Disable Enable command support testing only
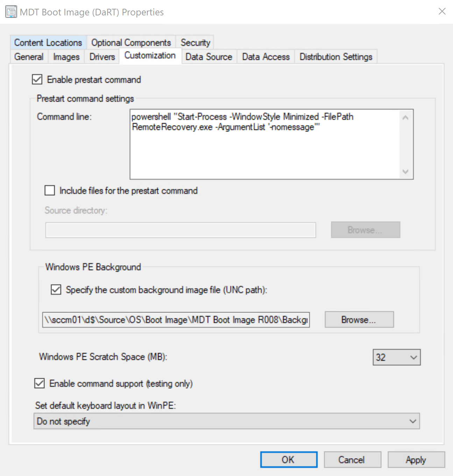Screen dimensions: 453x476 pyautogui.click(x=39, y=384)
